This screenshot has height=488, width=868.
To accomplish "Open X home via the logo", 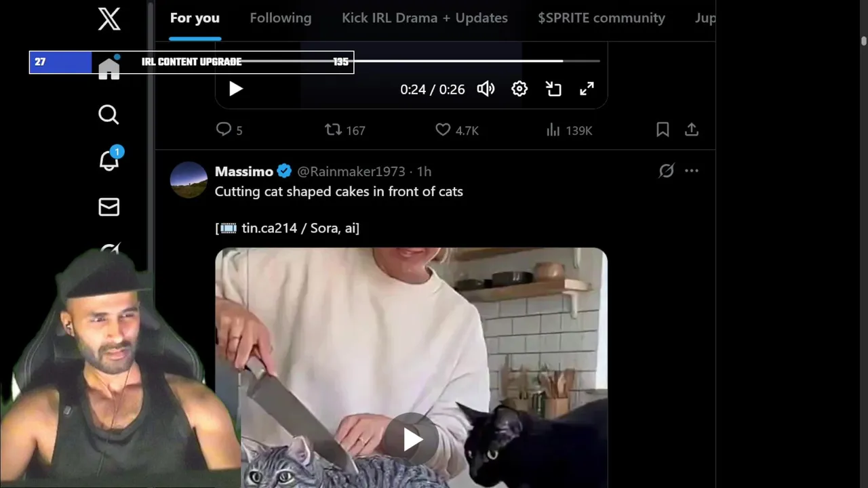I will (109, 18).
